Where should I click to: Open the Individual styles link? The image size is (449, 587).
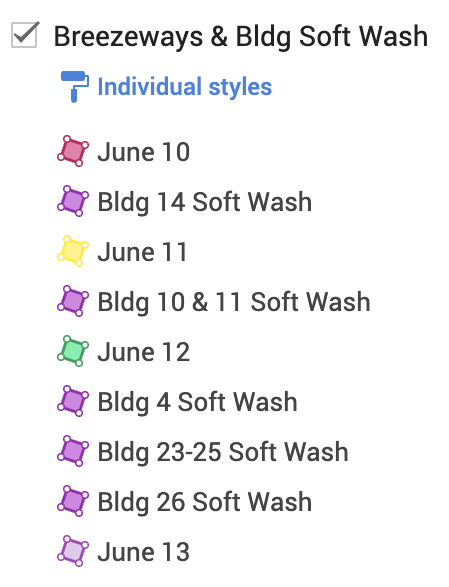click(185, 87)
